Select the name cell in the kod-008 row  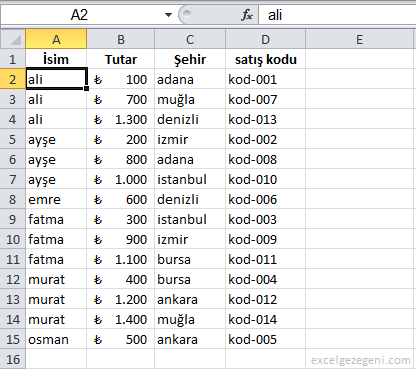click(56, 159)
